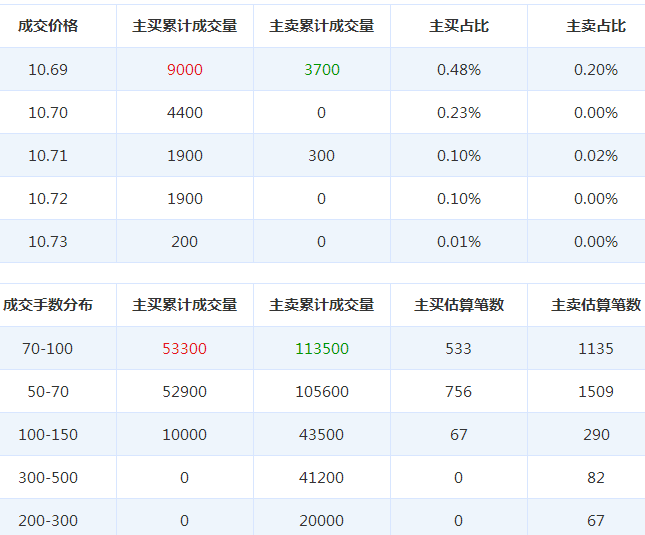Click the red 9000 buy volume
645x535 pixels.
185,69
